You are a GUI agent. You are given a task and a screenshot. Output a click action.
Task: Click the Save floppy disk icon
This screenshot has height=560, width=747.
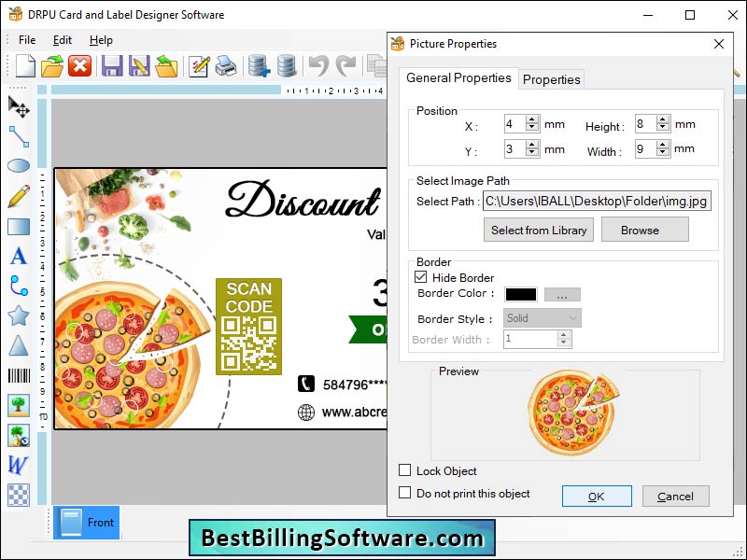coord(112,65)
